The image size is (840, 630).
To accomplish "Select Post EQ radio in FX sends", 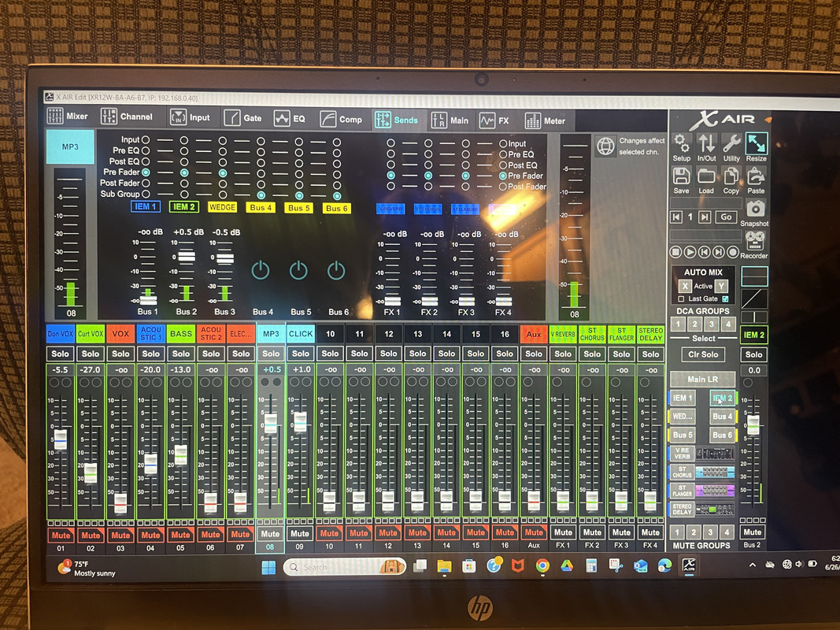I will pyautogui.click(x=503, y=165).
